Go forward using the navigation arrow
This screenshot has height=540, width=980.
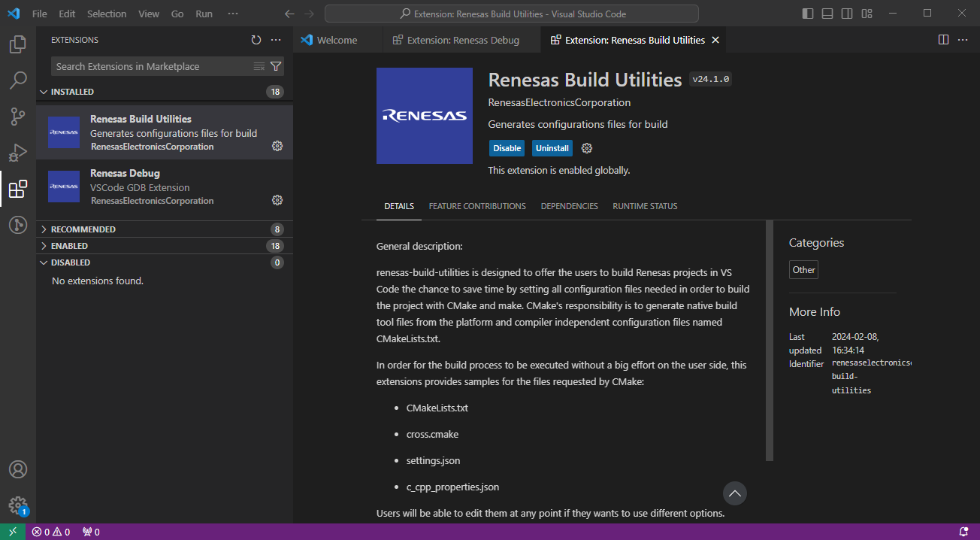[310, 14]
